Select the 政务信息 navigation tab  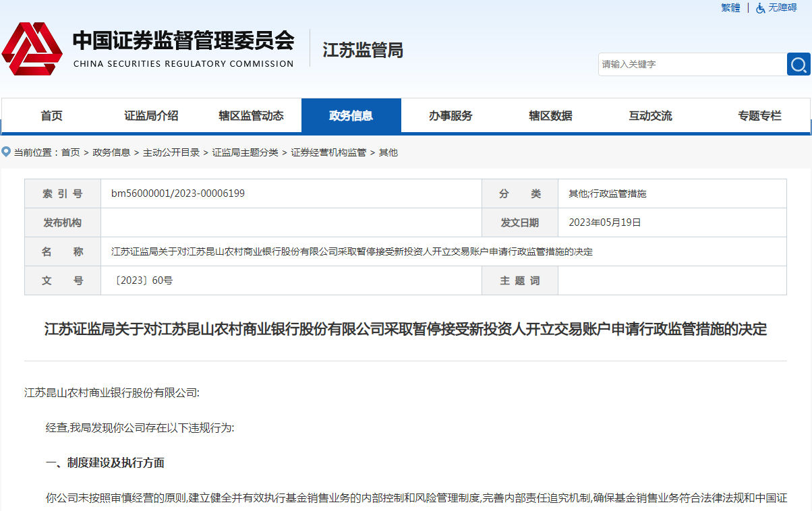(x=351, y=116)
